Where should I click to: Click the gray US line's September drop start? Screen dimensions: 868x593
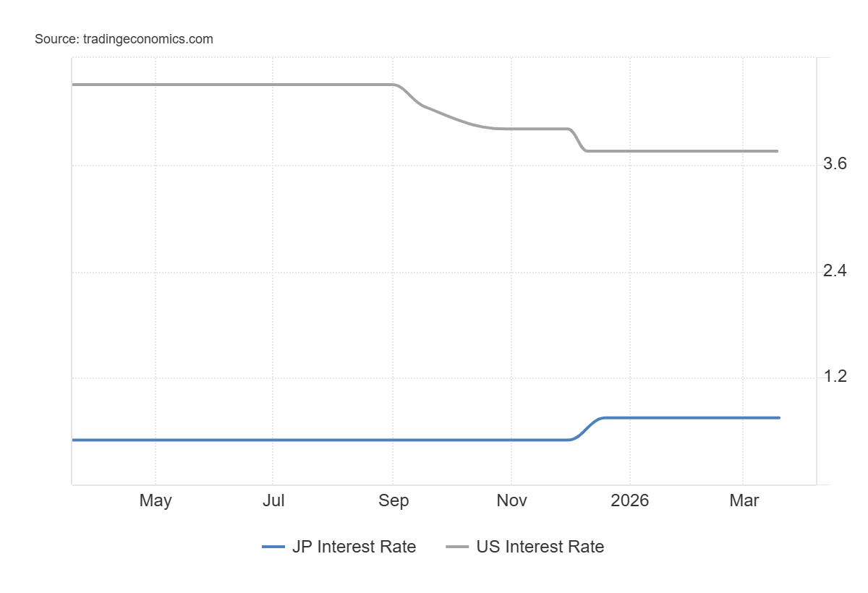pyautogui.click(x=395, y=85)
